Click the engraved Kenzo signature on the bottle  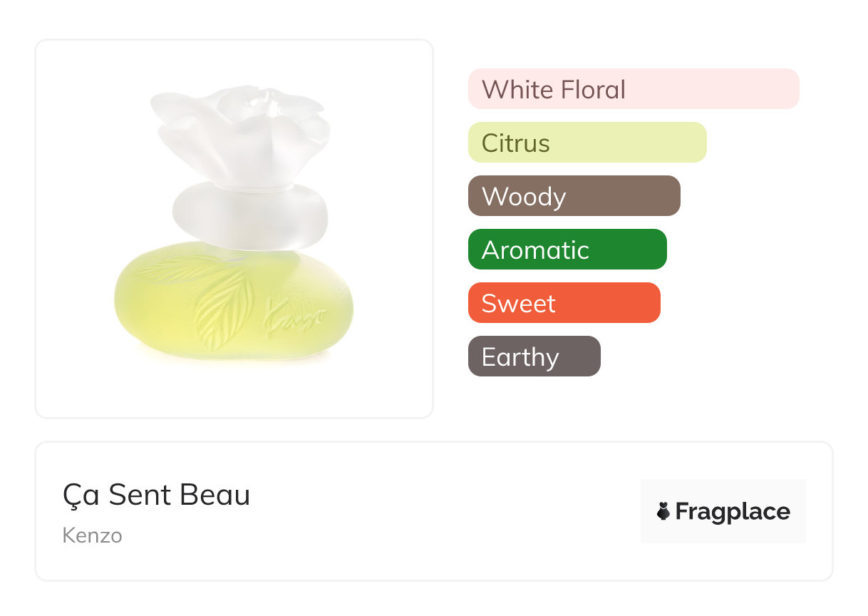tap(294, 316)
